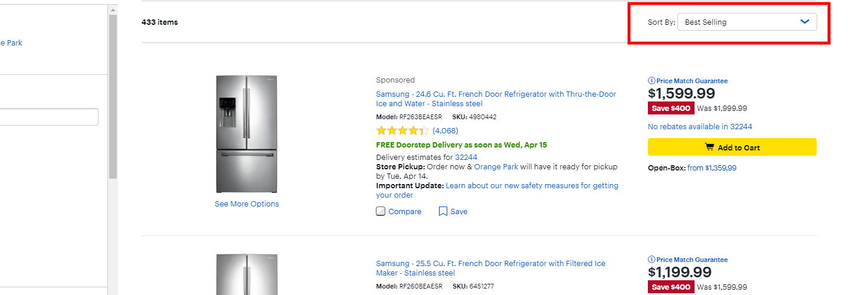Screen dimensions: 868x295
Task: Click See More Options under the refrigerator
Action: pyautogui.click(x=247, y=204)
